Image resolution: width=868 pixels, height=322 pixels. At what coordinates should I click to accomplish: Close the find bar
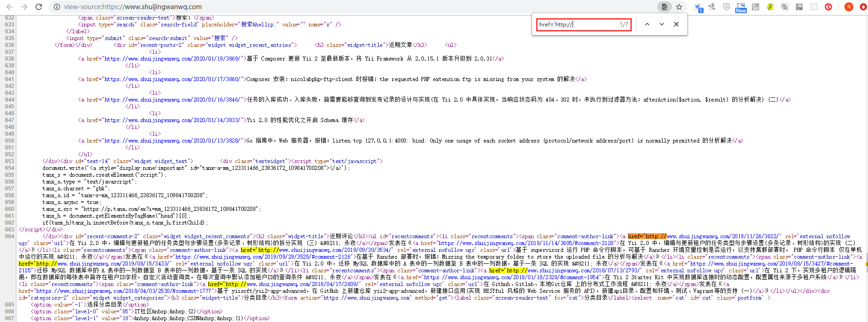pos(676,24)
